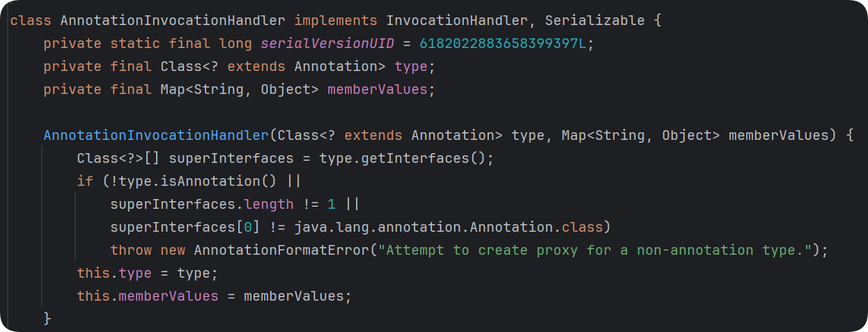The height and width of the screenshot is (332, 868).
Task: Click java.lang.annotation.Annotation.class reference
Action: [x=449, y=227]
